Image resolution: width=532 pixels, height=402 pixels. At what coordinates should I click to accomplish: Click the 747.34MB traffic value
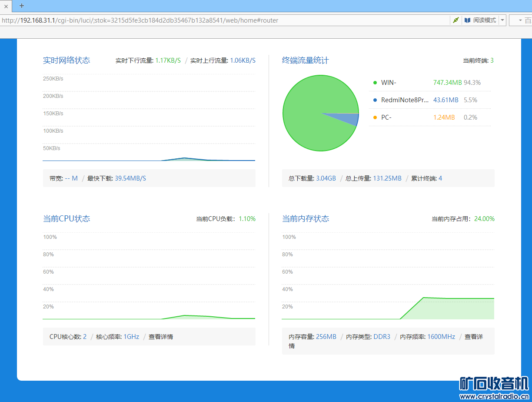[447, 83]
